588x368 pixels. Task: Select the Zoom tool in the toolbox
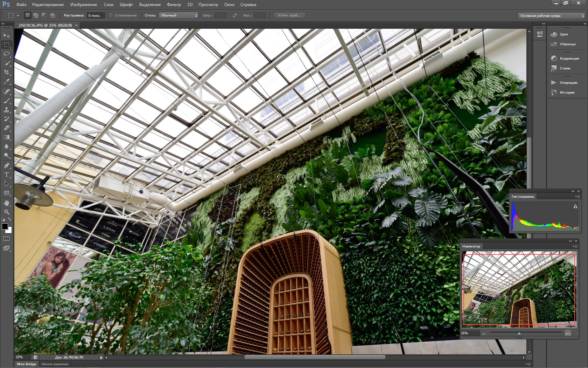pyautogui.click(x=7, y=212)
